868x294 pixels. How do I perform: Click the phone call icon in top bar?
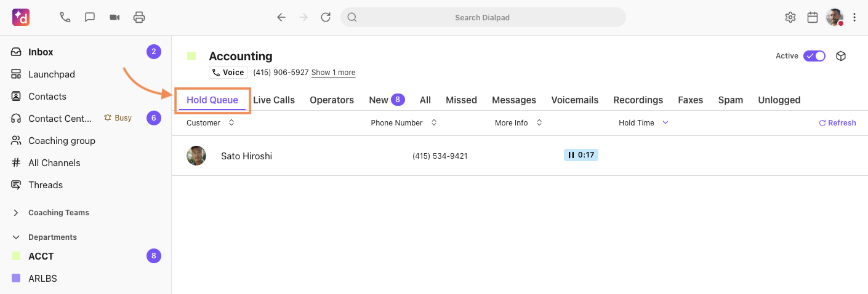click(65, 17)
